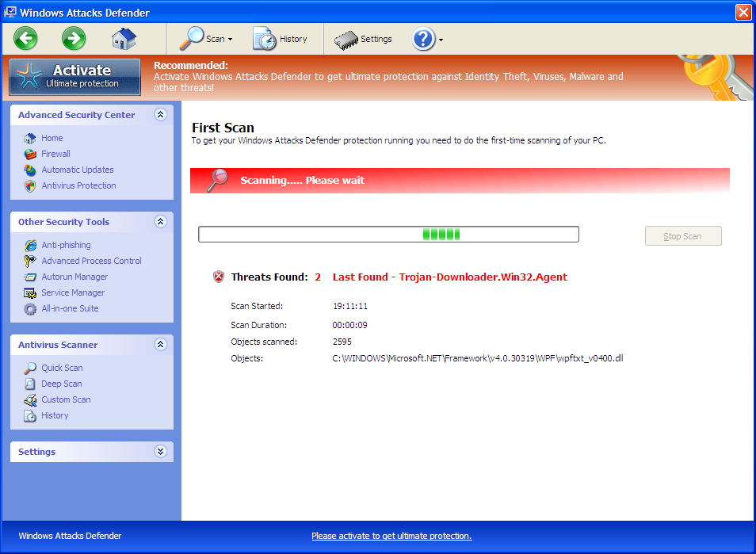This screenshot has height=554, width=756.
Task: Click the Autorun Manager icon
Action: [x=30, y=277]
